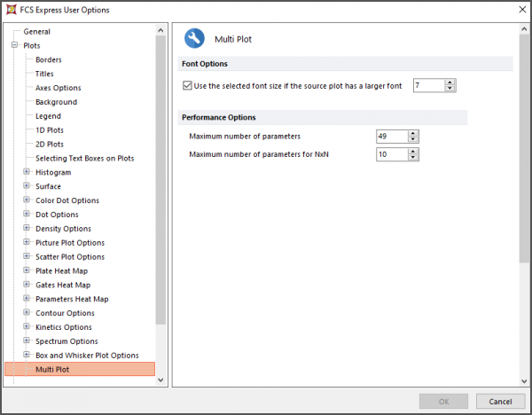
Task: Collapse the Plots tree node
Action: tap(14, 45)
